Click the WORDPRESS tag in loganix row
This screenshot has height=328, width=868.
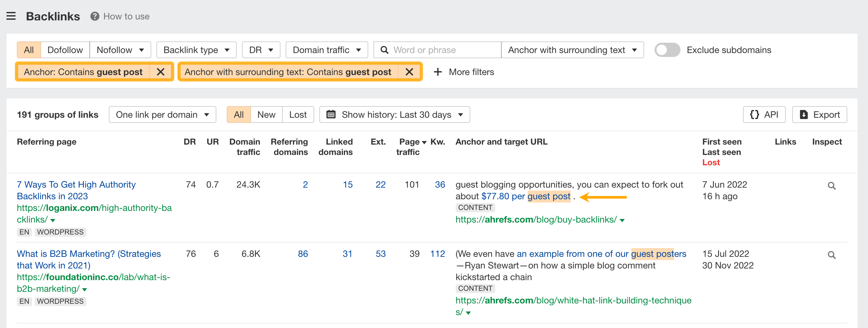60,232
